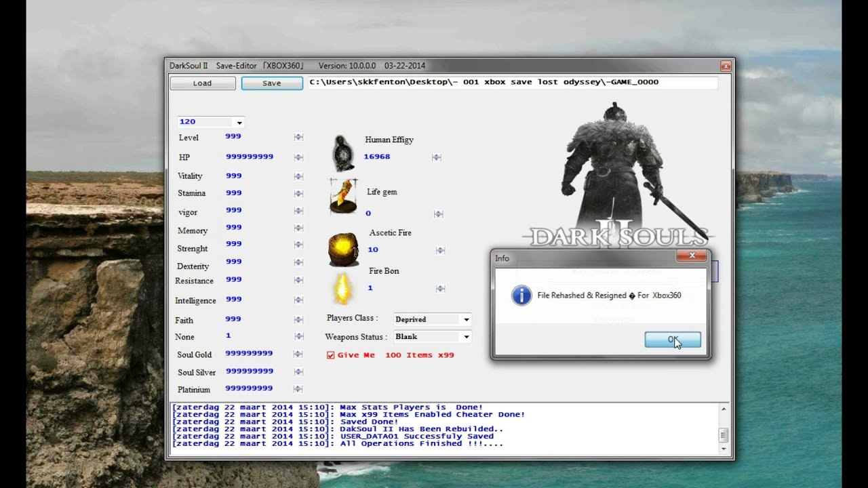Adjust the vigor value stepper
Screen dimensions: 868x488
(x=298, y=211)
